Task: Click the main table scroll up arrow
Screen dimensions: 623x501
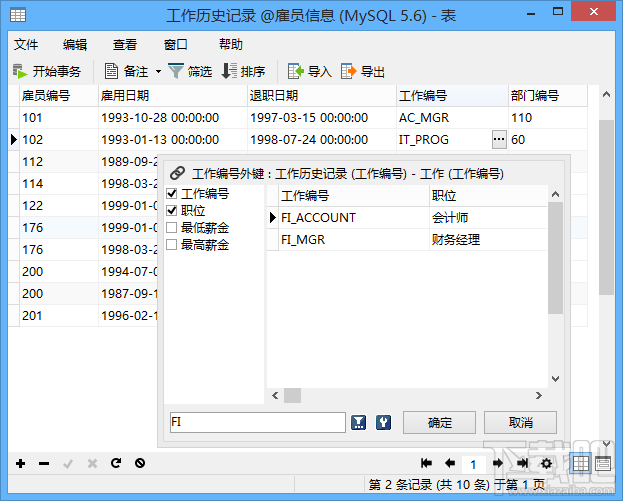Action: (606, 95)
